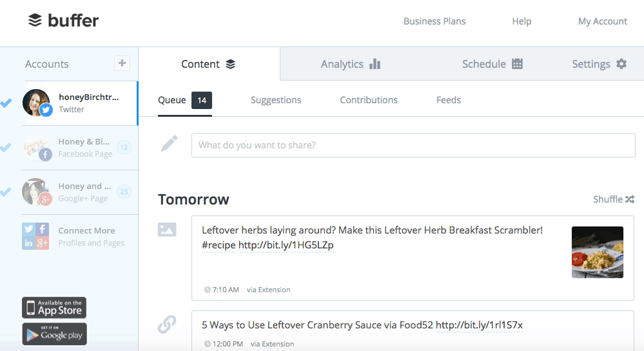The width and height of the screenshot is (644, 351).
Task: Open Analytics tab bar chart icon
Action: pos(375,64)
